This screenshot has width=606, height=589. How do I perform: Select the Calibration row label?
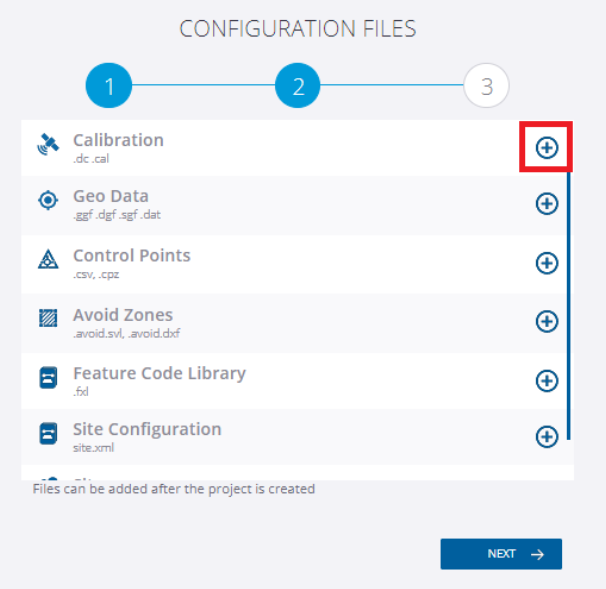[x=118, y=140]
